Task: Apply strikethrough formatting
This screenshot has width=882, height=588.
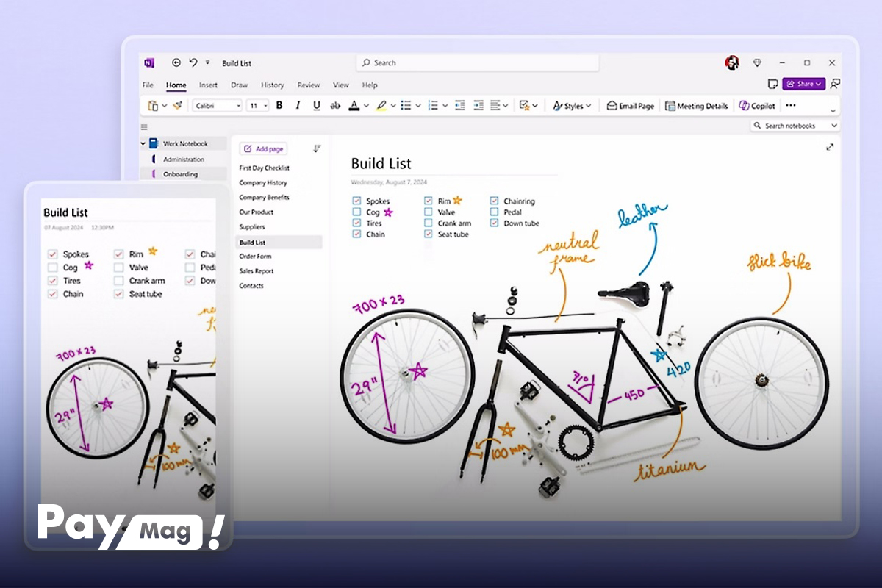Action: tap(335, 106)
